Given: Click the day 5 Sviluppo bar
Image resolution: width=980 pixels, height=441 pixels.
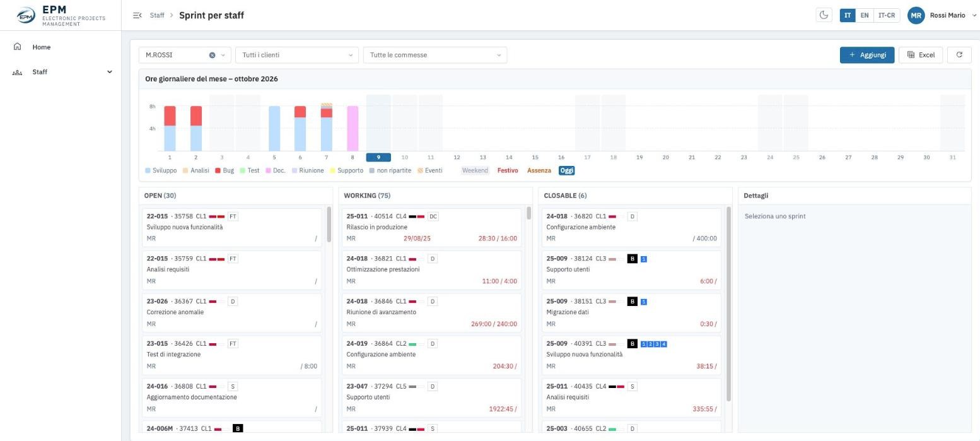Looking at the screenshot, I should click(x=274, y=129).
